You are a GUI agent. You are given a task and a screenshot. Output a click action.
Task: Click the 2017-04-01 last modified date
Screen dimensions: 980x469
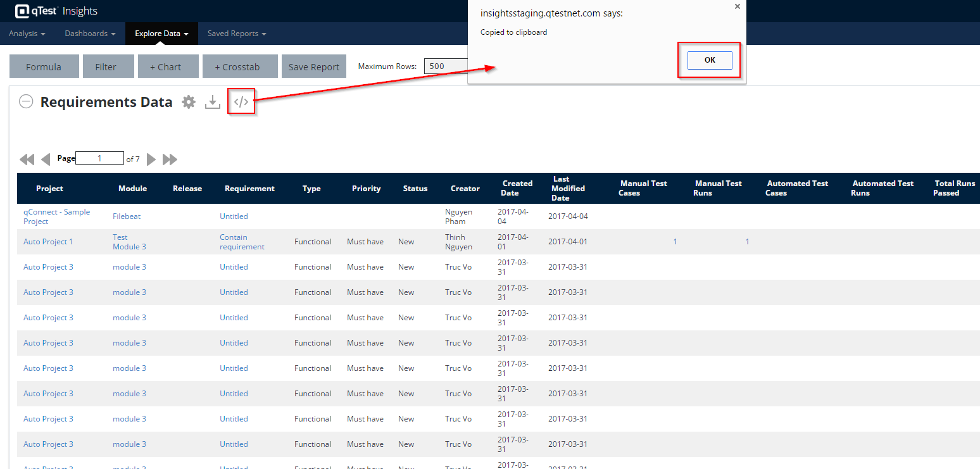tap(568, 242)
